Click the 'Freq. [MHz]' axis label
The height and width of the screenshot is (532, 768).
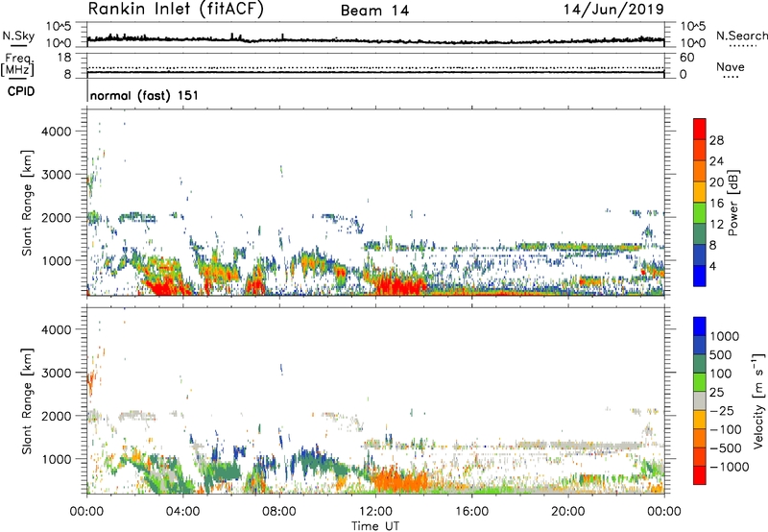point(18,65)
